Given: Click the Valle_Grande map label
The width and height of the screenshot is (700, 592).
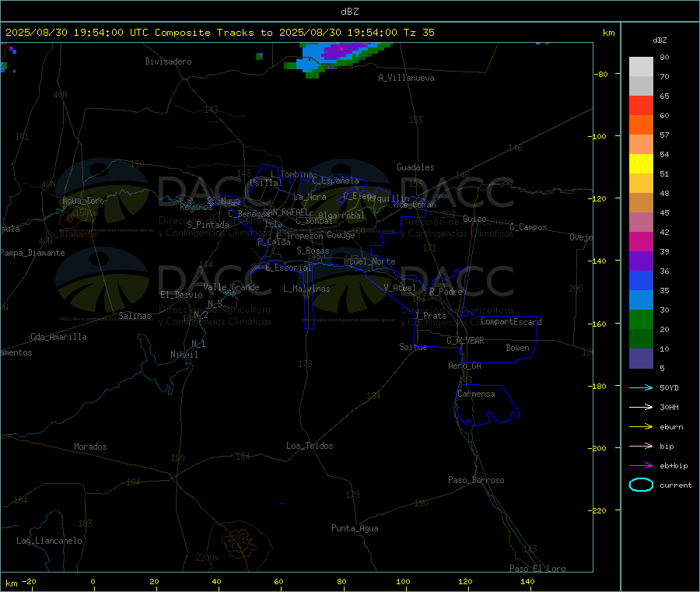Looking at the screenshot, I should click(231, 287).
